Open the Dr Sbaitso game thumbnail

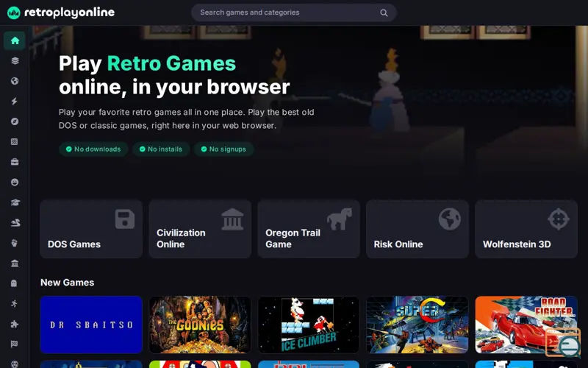click(x=91, y=325)
